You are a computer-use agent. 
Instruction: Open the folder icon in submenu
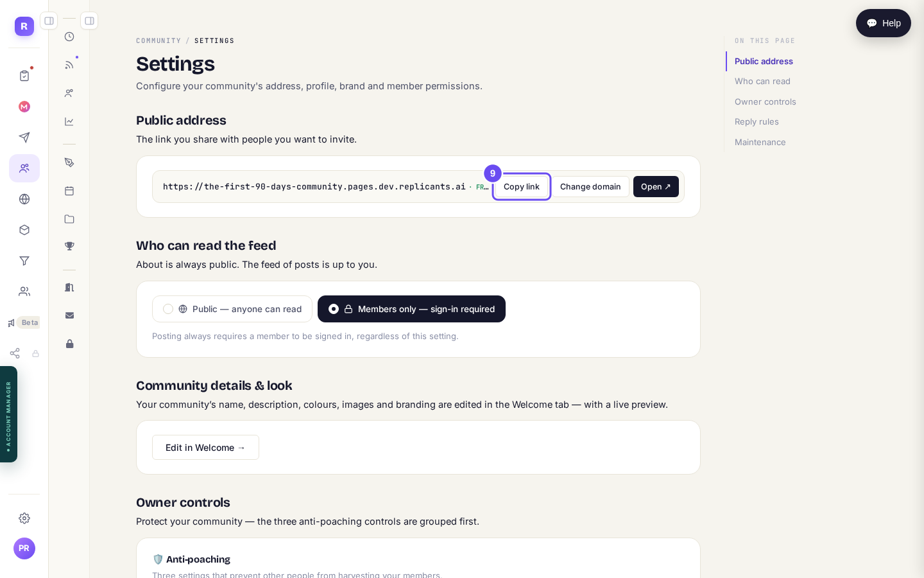[69, 219]
